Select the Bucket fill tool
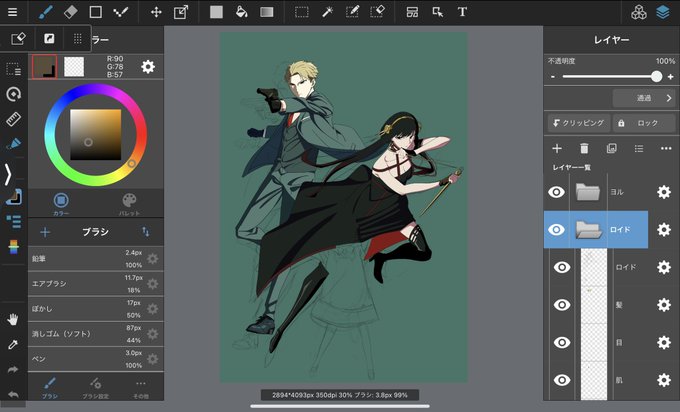The image size is (680, 412). click(x=242, y=12)
